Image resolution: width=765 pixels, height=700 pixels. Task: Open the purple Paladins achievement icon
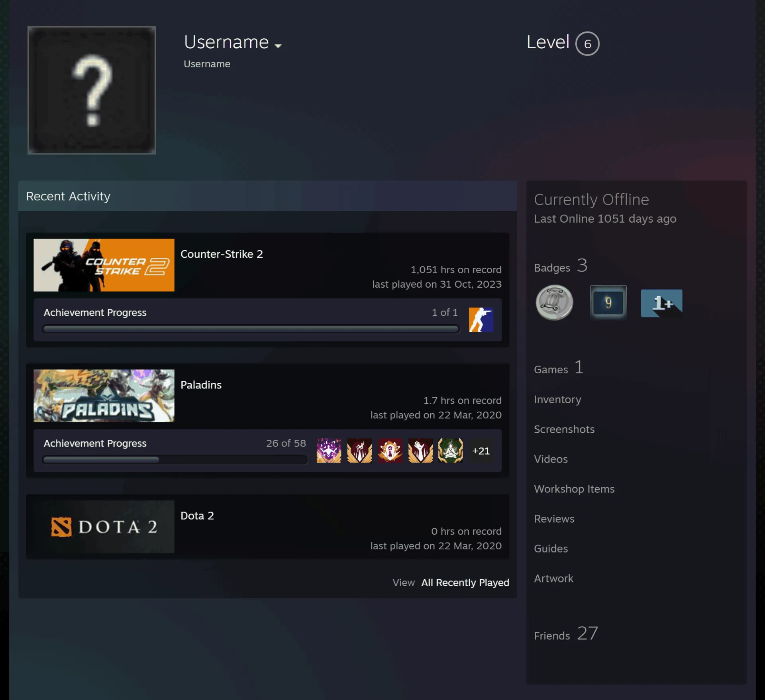[x=329, y=451]
